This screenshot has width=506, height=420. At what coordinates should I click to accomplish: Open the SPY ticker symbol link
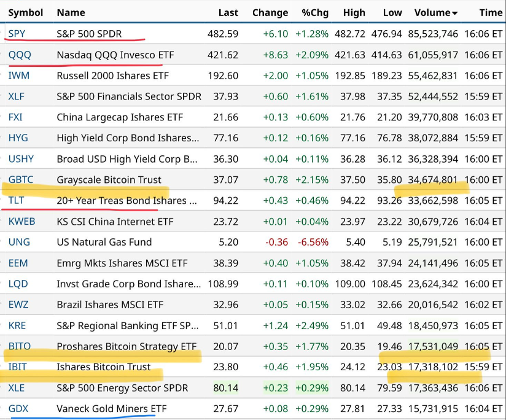click(17, 34)
